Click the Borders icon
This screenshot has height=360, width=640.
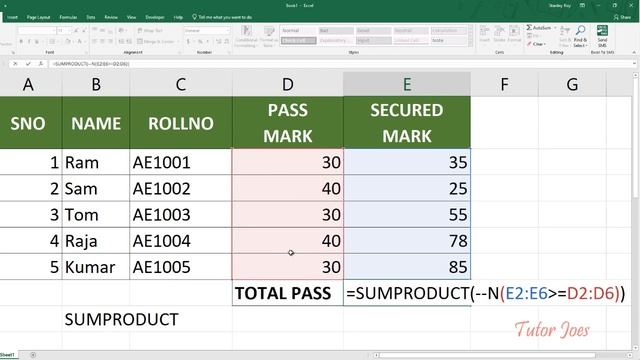[52, 41]
